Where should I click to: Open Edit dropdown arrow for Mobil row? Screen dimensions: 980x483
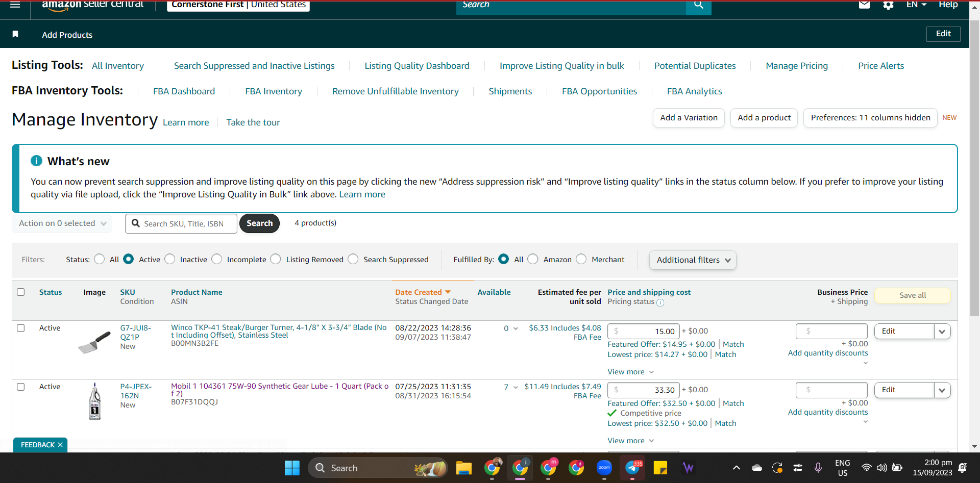pos(942,390)
